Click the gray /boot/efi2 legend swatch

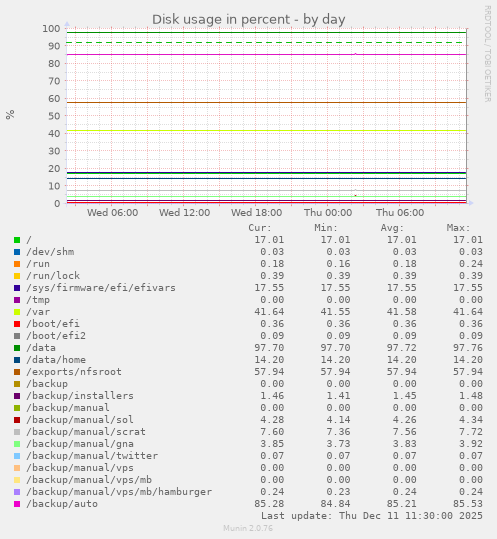pyautogui.click(x=17, y=336)
